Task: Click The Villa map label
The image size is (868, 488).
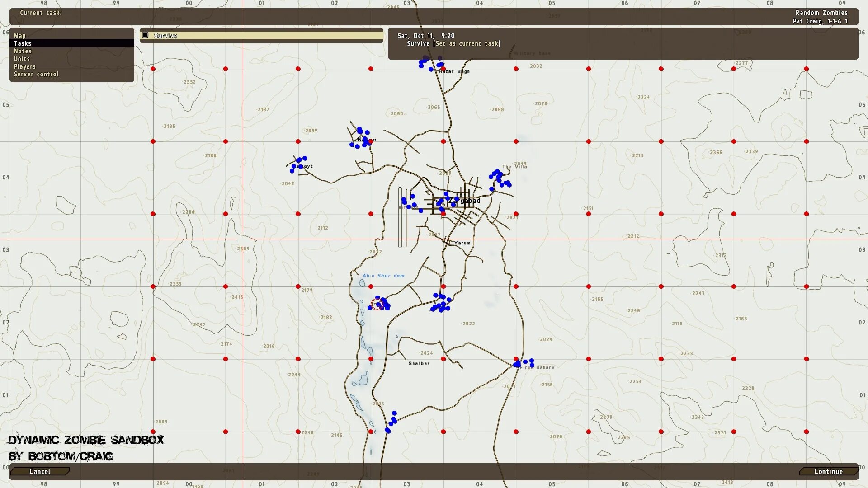Action: click(514, 167)
